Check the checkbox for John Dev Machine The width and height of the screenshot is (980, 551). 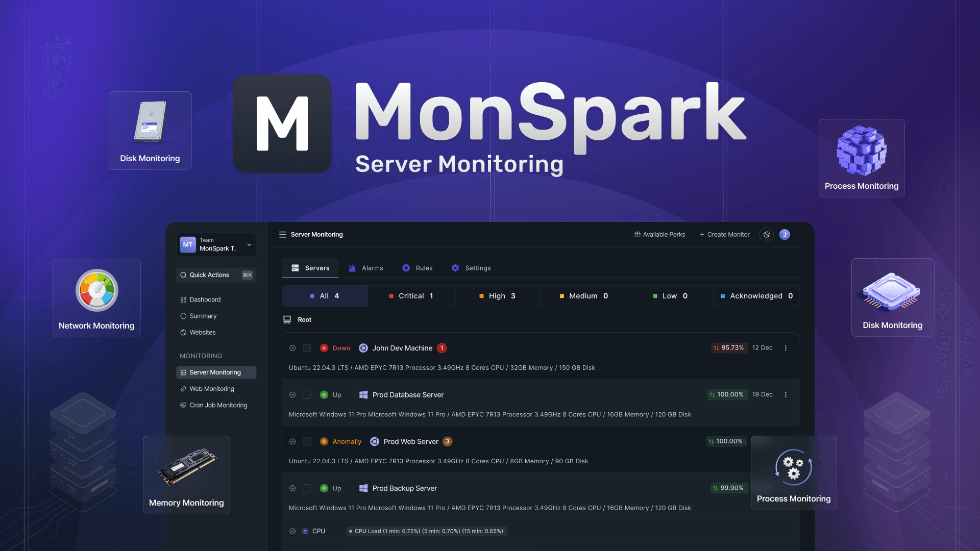307,348
